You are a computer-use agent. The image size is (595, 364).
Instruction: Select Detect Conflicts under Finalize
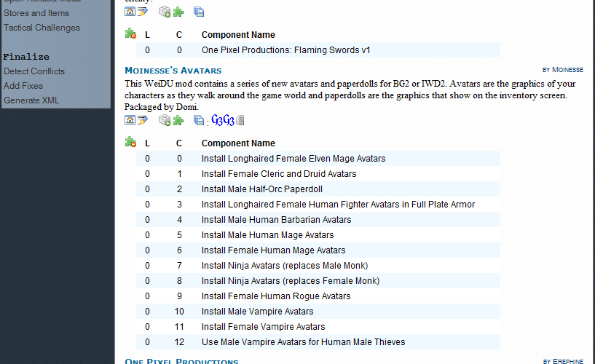pos(34,71)
